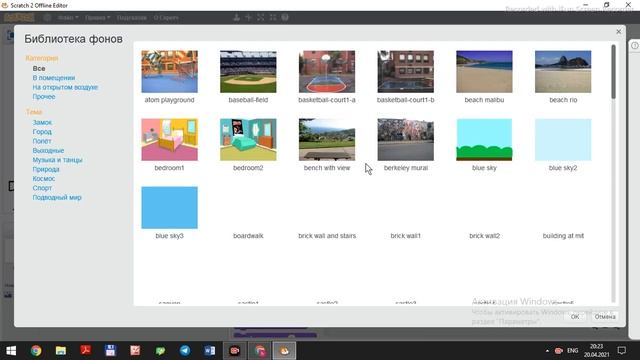Pick the basketball-court1-a backdrop
The height and width of the screenshot is (360, 640).
(327, 72)
